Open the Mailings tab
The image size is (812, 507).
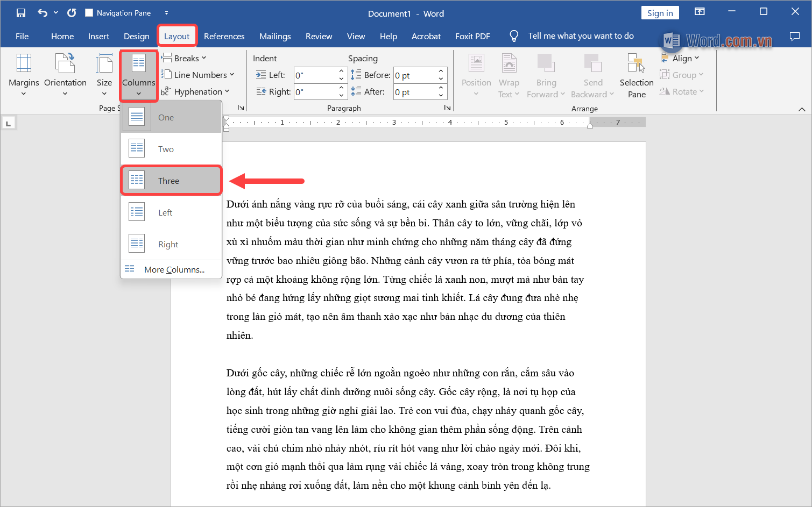275,36
